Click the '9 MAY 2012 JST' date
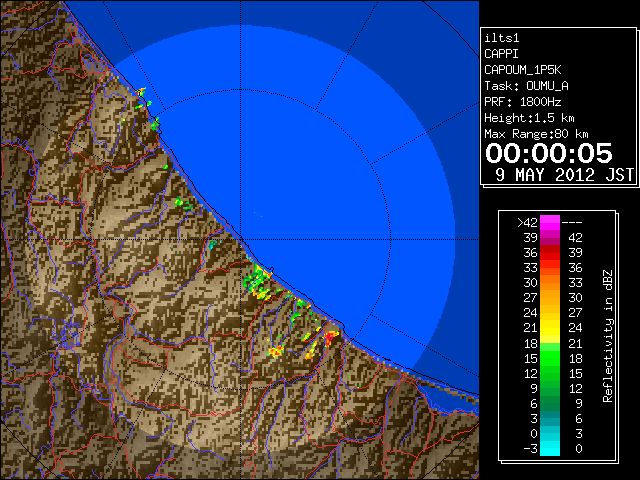This screenshot has height=480, width=640. pyautogui.click(x=565, y=175)
